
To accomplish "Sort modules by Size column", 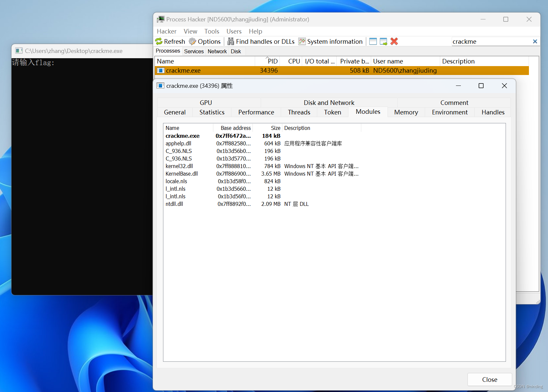I will tap(267, 128).
